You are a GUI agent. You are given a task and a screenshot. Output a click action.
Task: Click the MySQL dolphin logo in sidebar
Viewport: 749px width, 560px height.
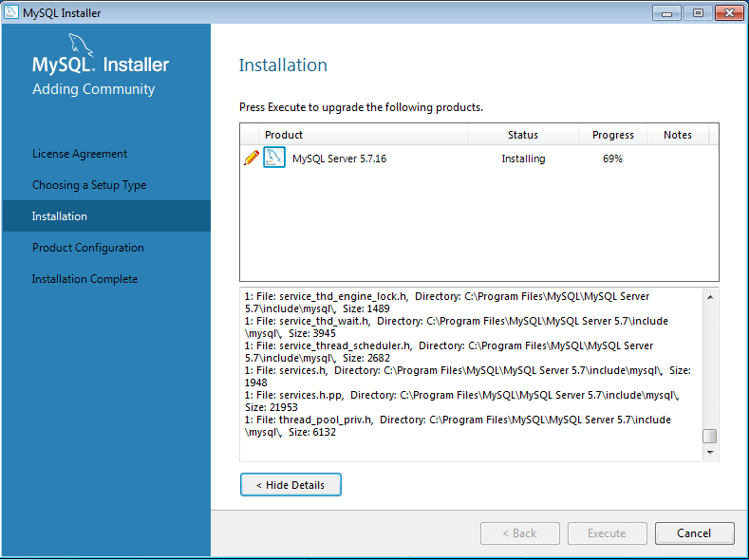coord(81,46)
